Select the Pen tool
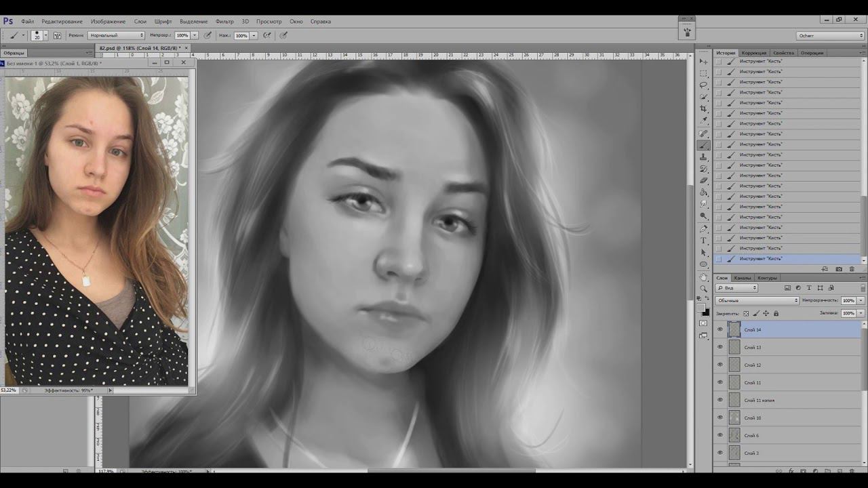Image resolution: width=868 pixels, height=488 pixels. 703,229
